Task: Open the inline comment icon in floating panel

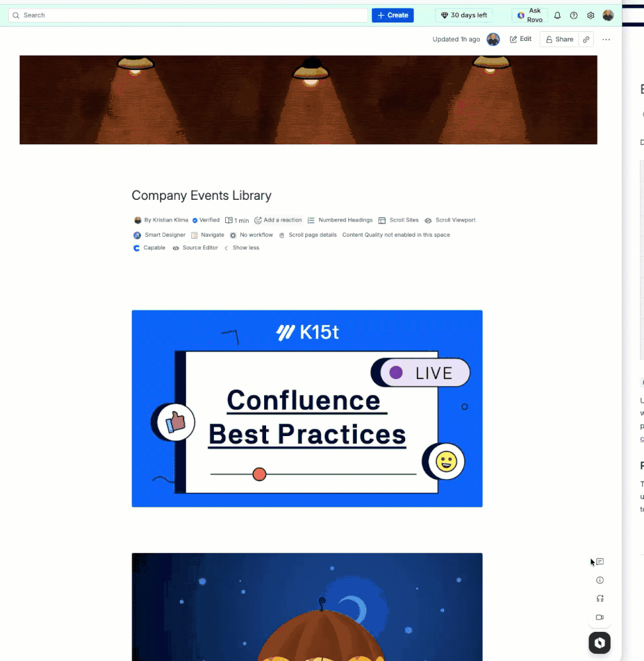Action: [599, 561]
